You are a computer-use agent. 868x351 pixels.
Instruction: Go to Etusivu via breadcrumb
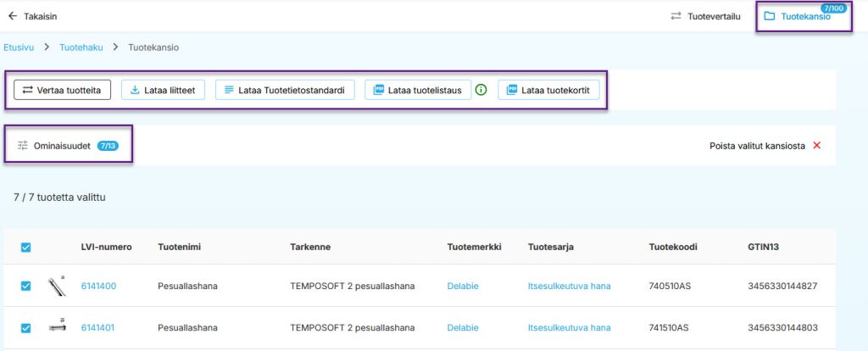click(x=19, y=47)
